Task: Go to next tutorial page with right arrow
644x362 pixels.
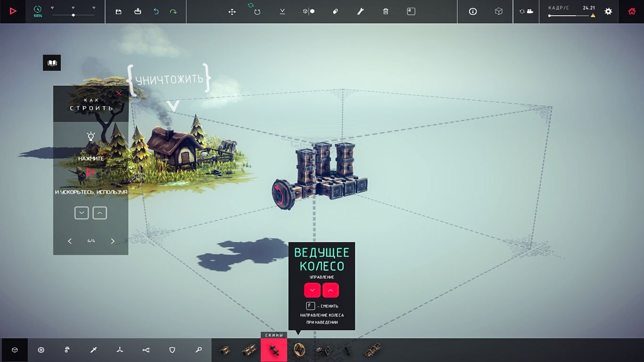Action: [x=113, y=241]
